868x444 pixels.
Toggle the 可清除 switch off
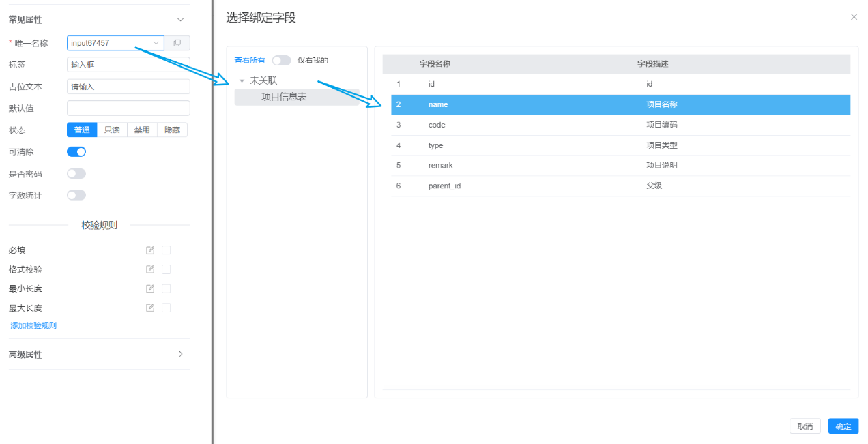pyautogui.click(x=76, y=151)
